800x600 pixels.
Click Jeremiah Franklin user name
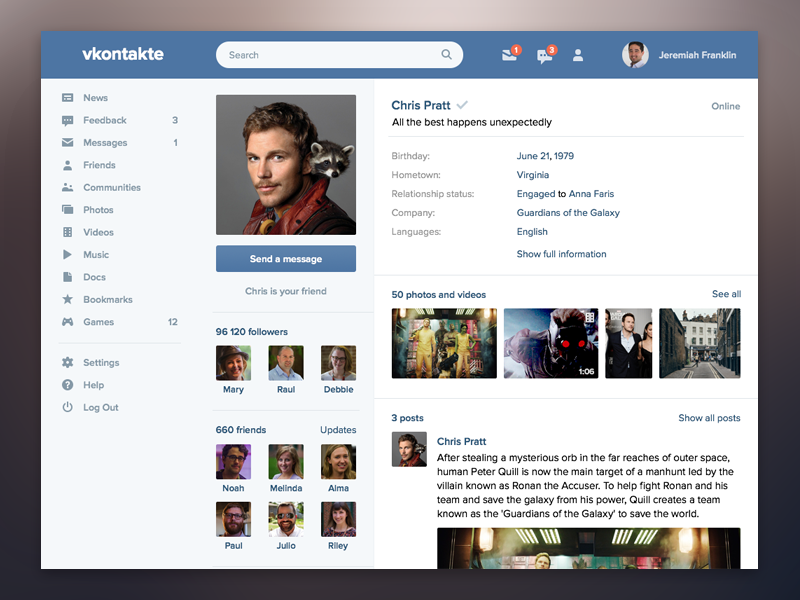pos(697,55)
